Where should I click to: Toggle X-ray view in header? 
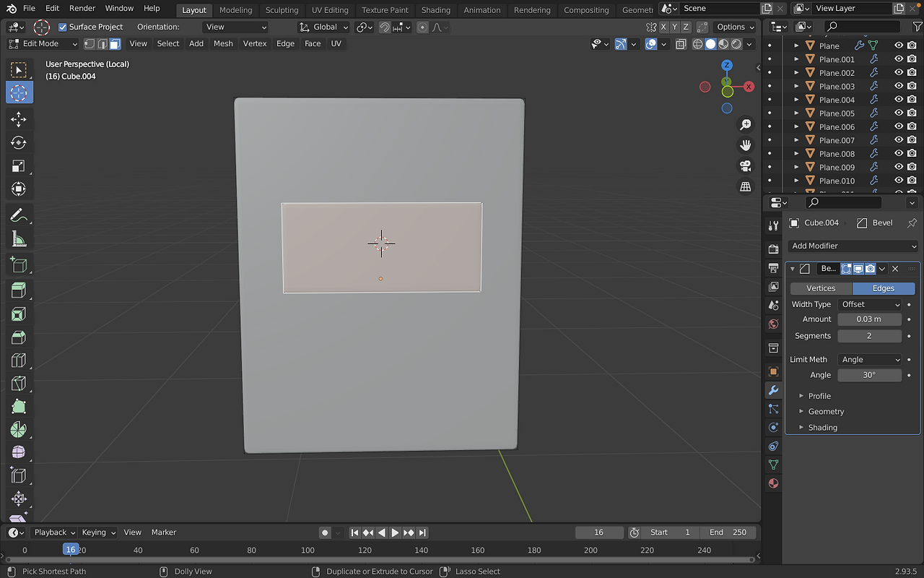pyautogui.click(x=681, y=44)
